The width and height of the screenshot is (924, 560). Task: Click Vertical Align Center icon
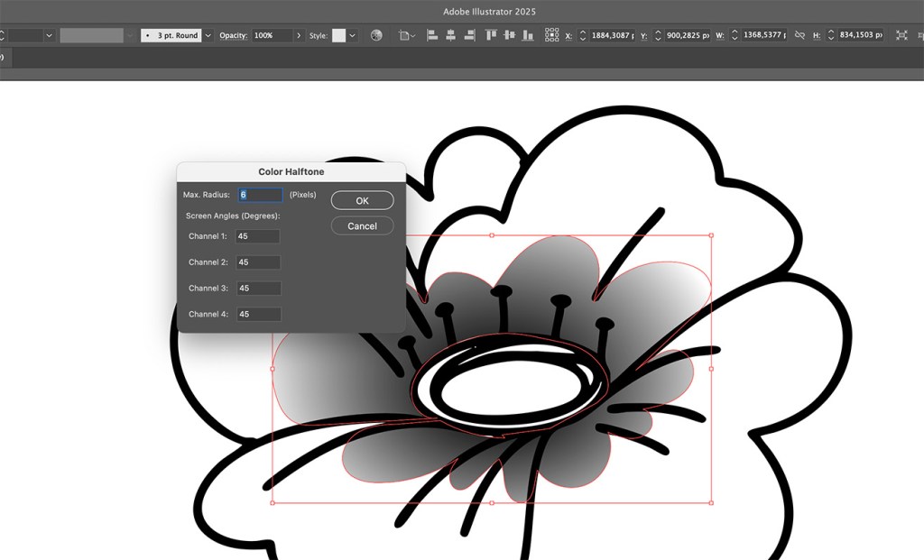click(x=509, y=35)
